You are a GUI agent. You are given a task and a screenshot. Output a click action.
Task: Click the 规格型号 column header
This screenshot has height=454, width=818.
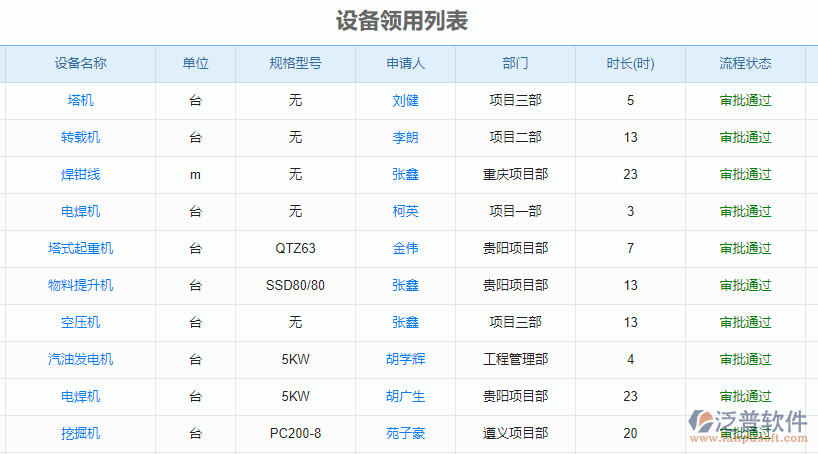[x=295, y=64]
